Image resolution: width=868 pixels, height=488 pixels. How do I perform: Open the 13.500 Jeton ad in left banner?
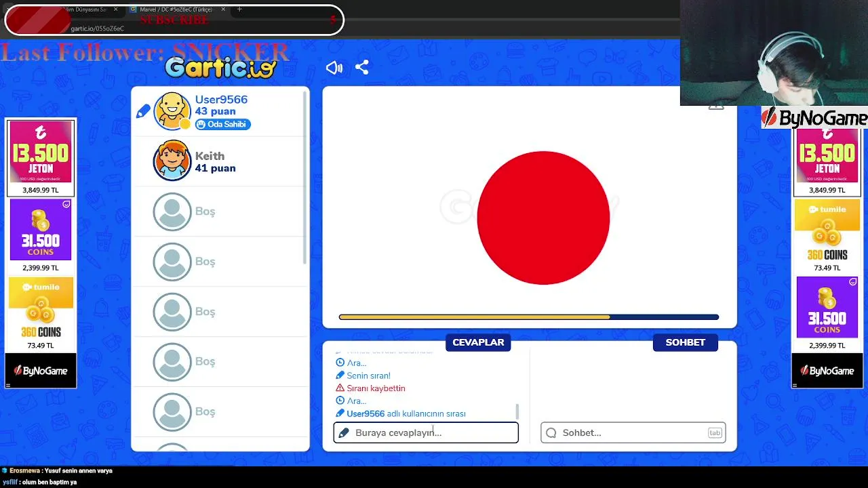click(x=41, y=157)
